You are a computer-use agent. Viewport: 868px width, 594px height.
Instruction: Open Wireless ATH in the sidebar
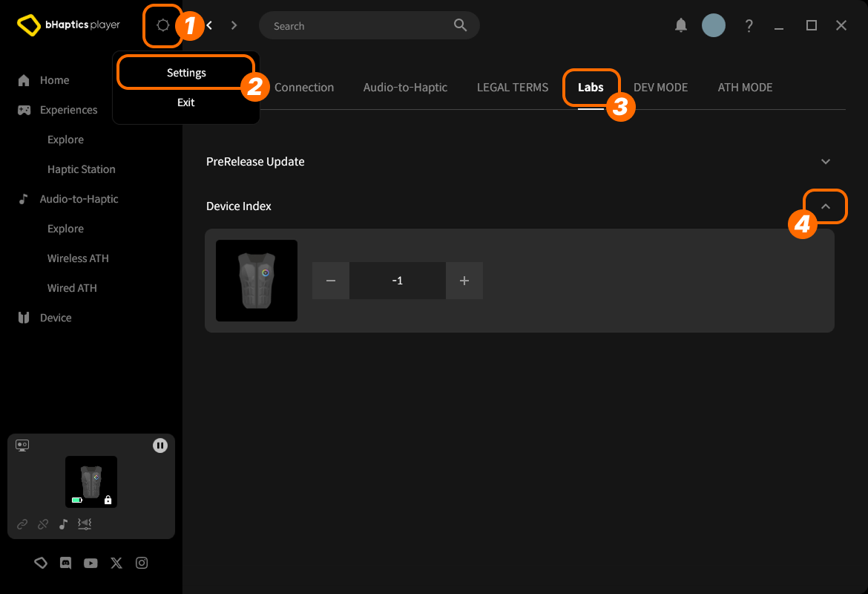coord(78,259)
